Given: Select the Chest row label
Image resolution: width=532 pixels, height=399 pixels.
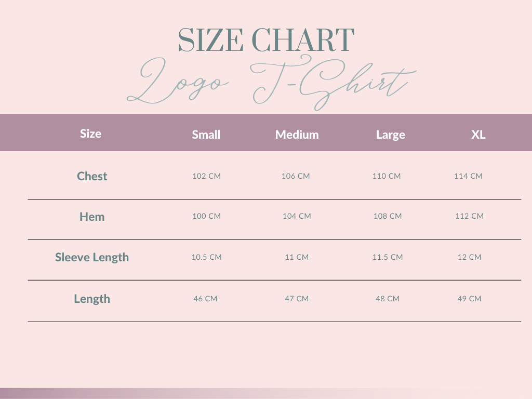Looking at the screenshot, I should pyautogui.click(x=92, y=176).
